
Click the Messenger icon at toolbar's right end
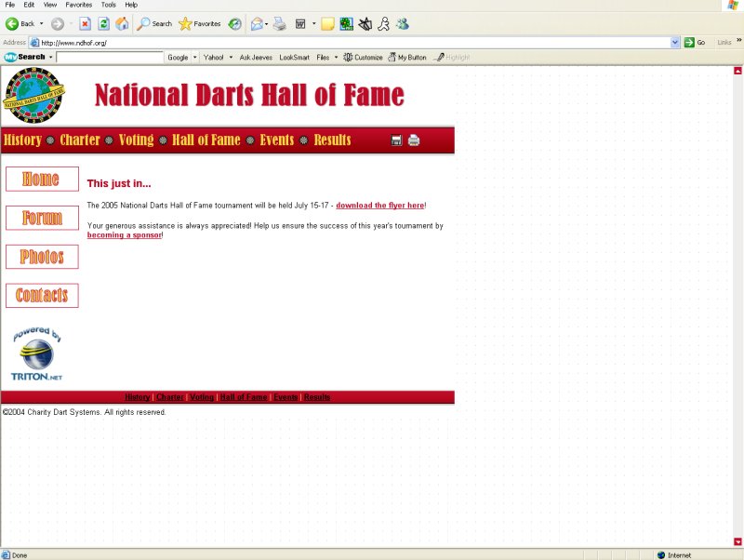point(402,23)
